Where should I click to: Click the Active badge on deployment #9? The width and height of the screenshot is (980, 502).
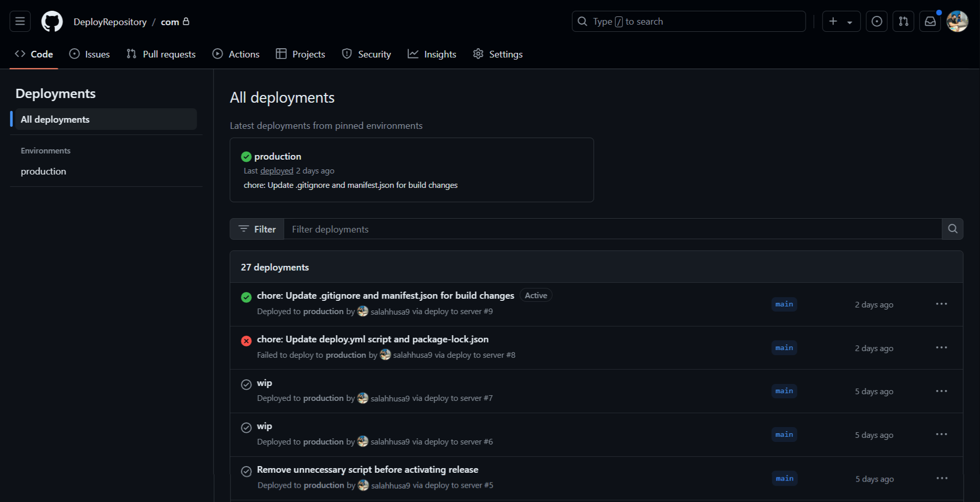tap(536, 296)
